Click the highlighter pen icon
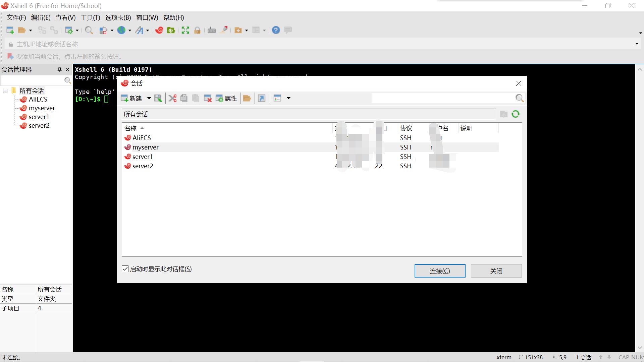Viewport: 644px width, 362px height. pyautogui.click(x=224, y=30)
